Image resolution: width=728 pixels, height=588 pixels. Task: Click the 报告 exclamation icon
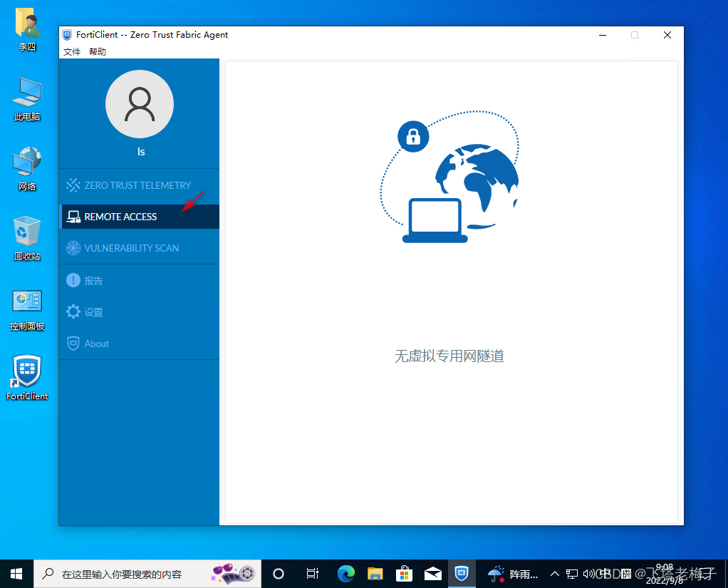[x=73, y=280]
